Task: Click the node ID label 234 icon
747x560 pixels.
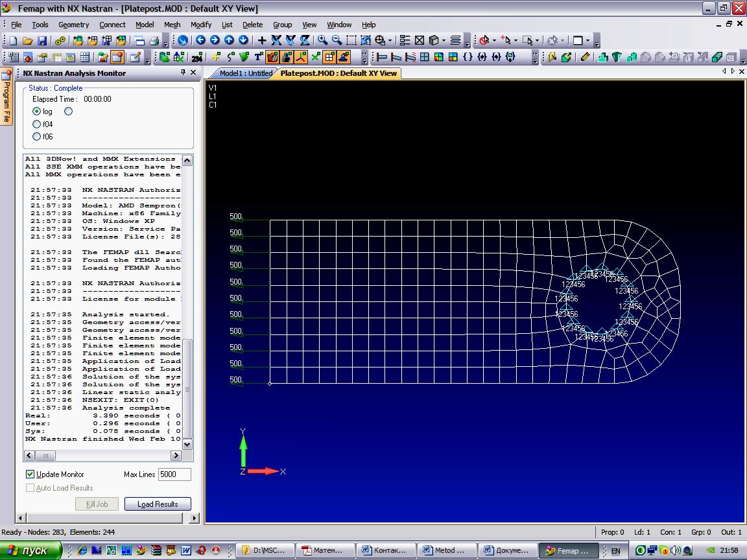Action: coord(197,58)
